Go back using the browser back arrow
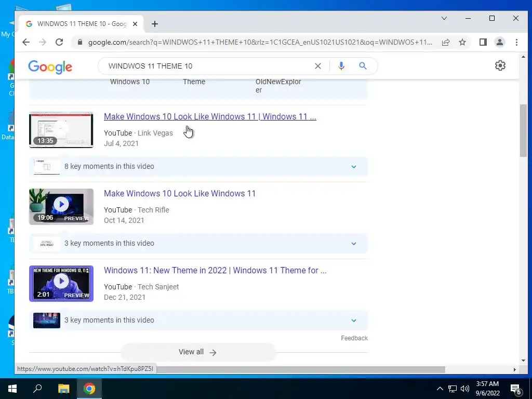This screenshot has width=532, height=399. (26, 42)
